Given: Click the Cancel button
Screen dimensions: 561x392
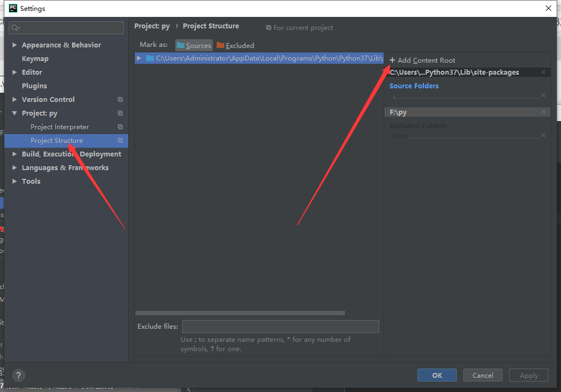Looking at the screenshot, I should [x=482, y=375].
